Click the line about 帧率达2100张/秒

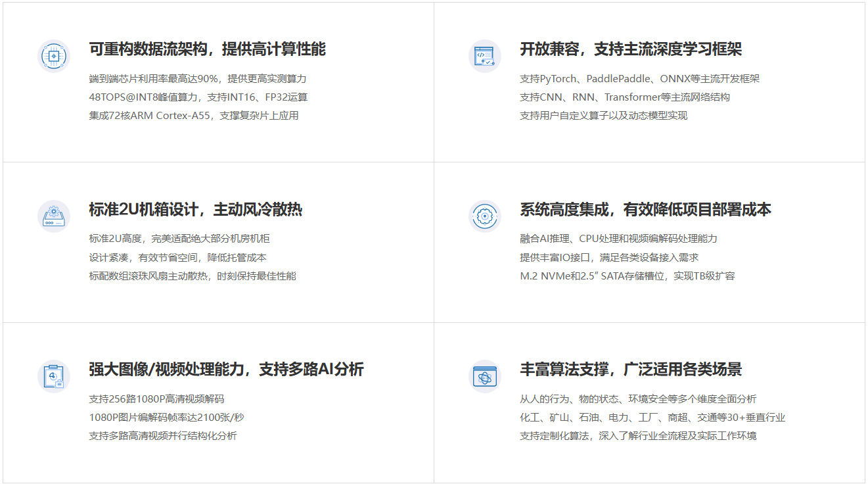tap(166, 418)
